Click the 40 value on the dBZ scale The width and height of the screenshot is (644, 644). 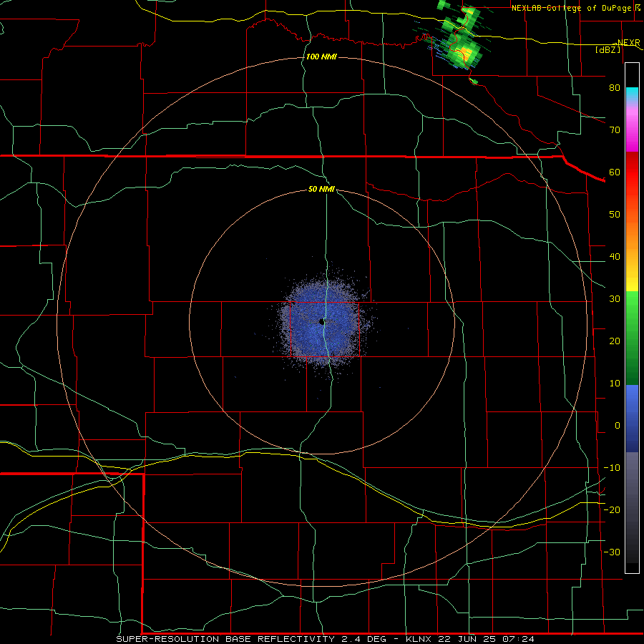click(x=615, y=257)
